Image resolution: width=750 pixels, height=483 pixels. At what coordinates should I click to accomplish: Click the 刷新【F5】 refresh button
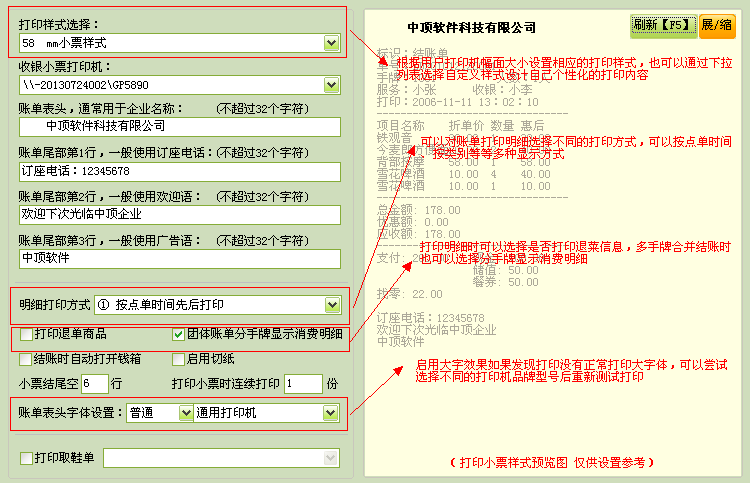click(x=663, y=24)
